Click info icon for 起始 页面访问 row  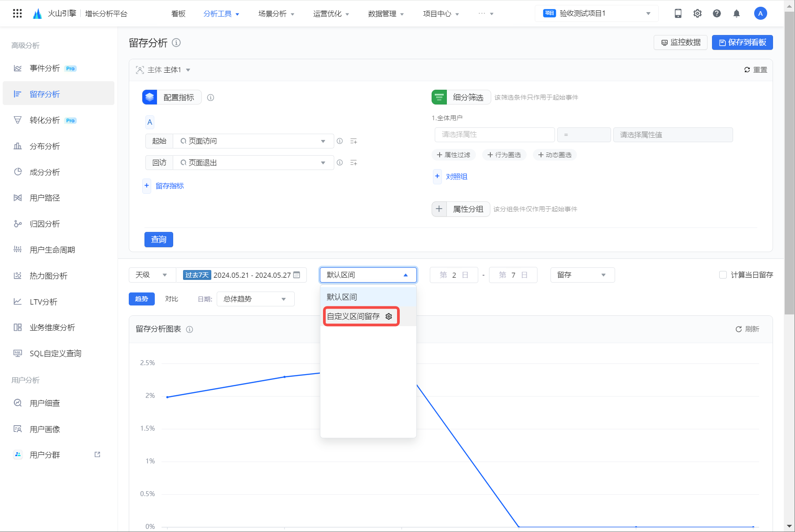coord(340,141)
